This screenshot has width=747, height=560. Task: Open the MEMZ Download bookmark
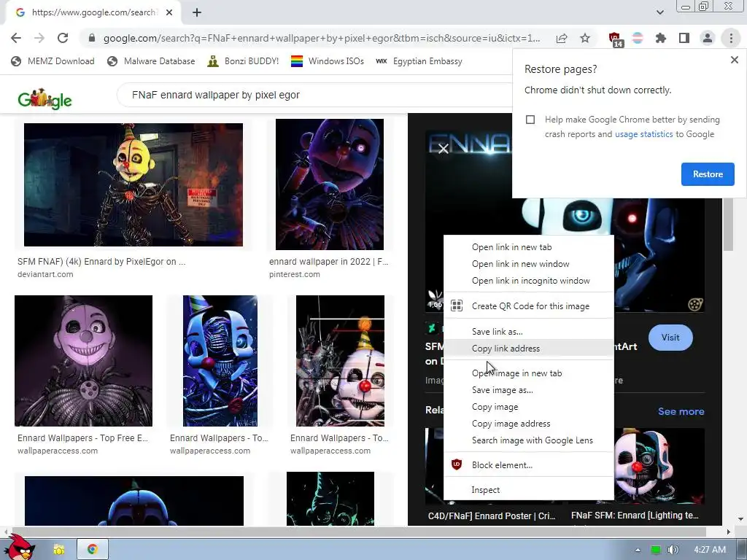tap(53, 61)
